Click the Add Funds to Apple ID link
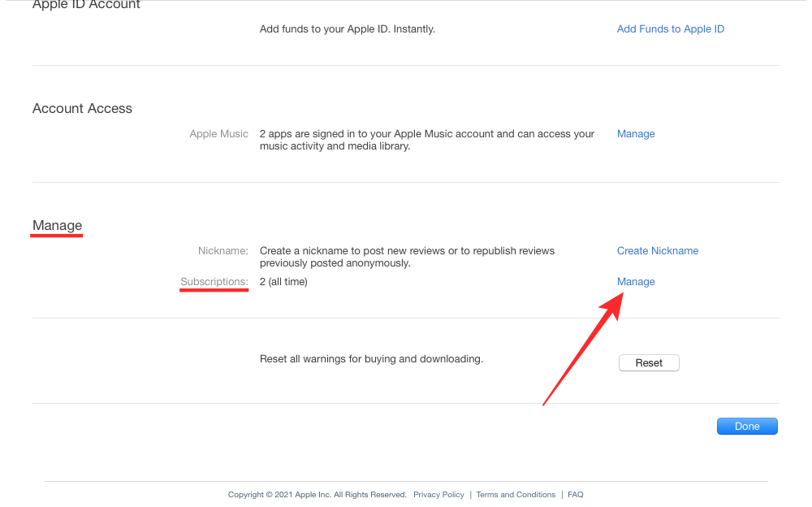Screen dimensions: 812x507 click(670, 29)
